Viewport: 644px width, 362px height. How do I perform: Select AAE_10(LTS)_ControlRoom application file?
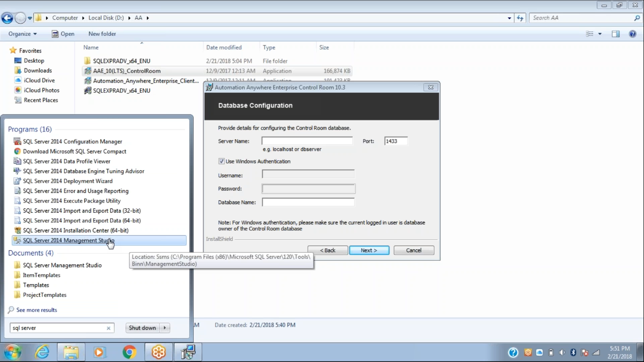[x=216, y=71]
